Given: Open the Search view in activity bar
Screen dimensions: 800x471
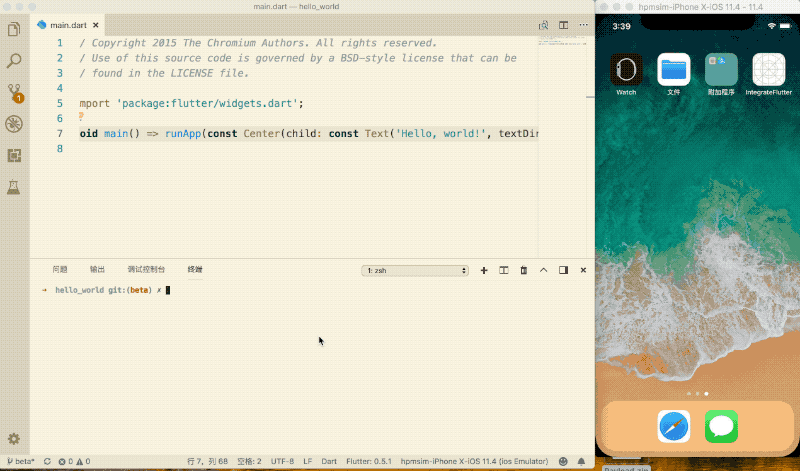Looking at the screenshot, I should point(14,61).
